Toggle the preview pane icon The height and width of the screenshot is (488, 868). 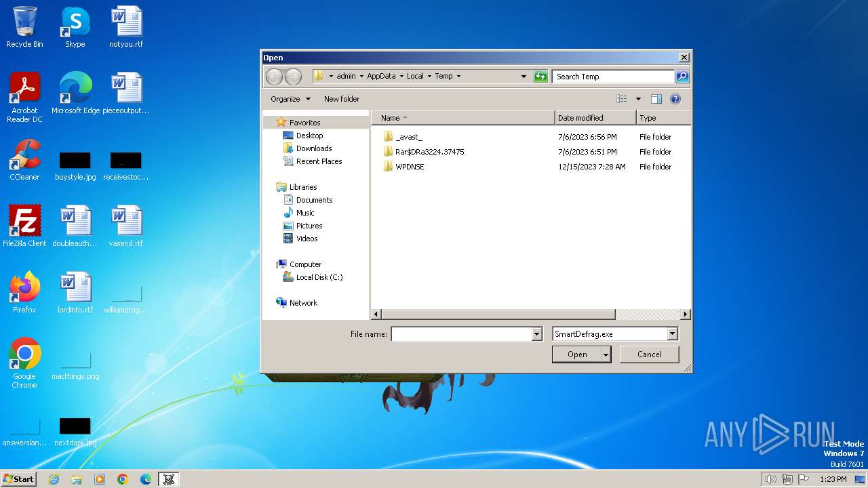656,99
